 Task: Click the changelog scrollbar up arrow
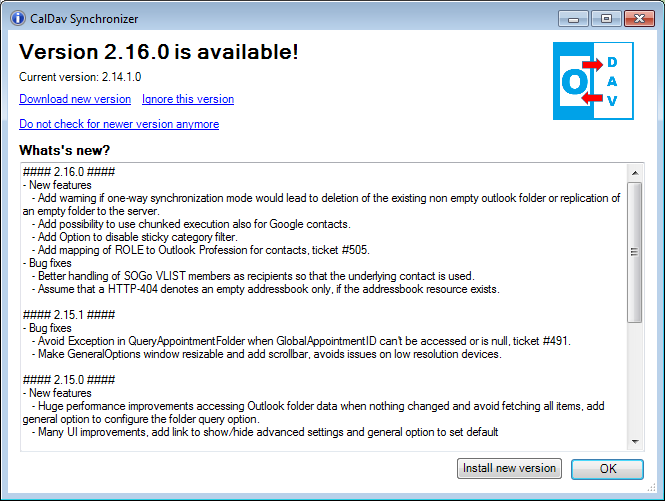click(636, 172)
